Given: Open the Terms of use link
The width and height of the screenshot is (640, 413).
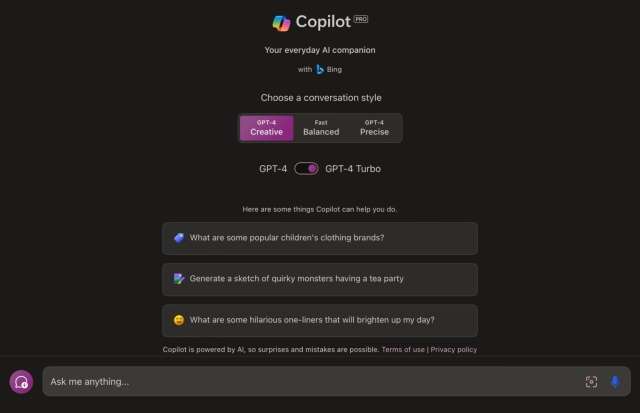Looking at the screenshot, I should coord(403,349).
